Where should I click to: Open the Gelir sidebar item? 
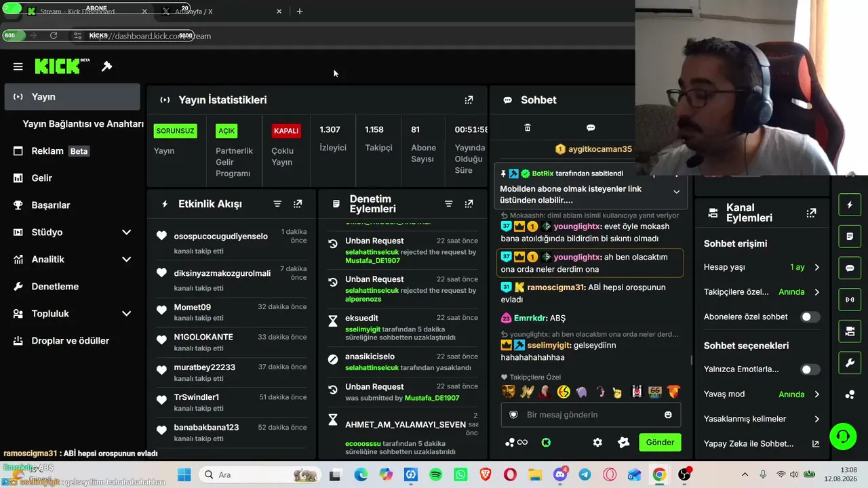[x=72, y=178]
